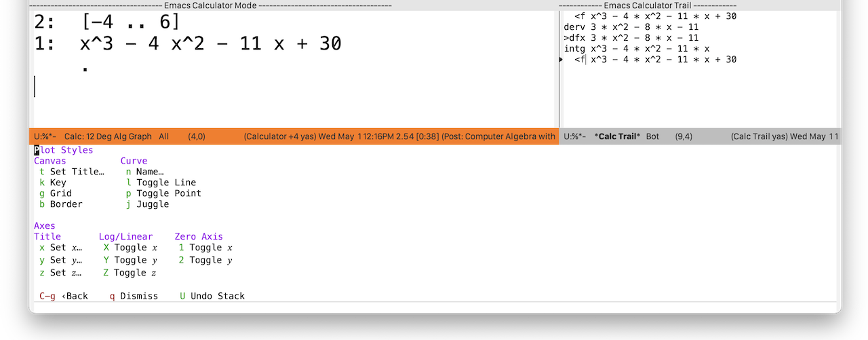Select the curve Name… option
Screen dimensions: 868x340
145,172
